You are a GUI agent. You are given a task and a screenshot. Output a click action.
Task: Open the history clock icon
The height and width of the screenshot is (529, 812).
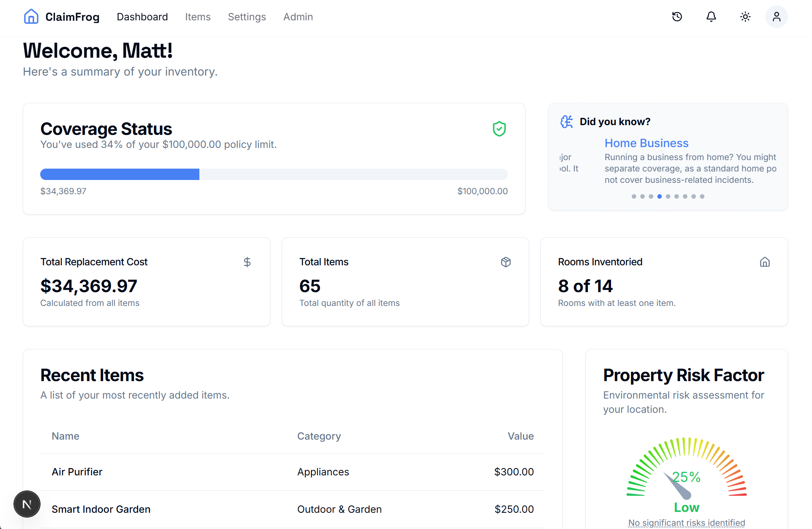click(677, 17)
